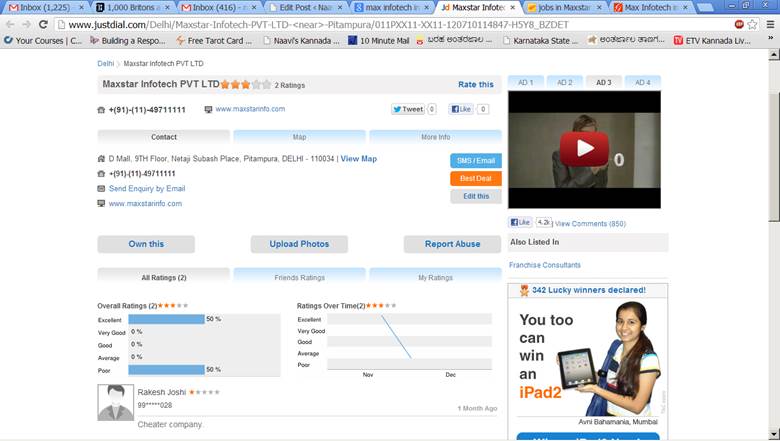The width and height of the screenshot is (780, 441).
Task: Click the Best Deal button
Action: click(x=476, y=178)
